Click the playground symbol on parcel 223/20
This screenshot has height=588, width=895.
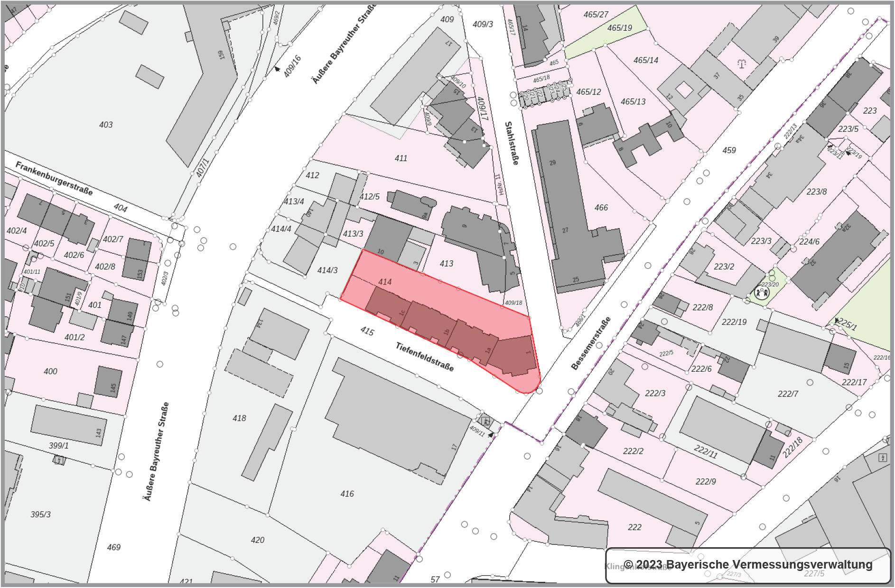tap(762, 293)
